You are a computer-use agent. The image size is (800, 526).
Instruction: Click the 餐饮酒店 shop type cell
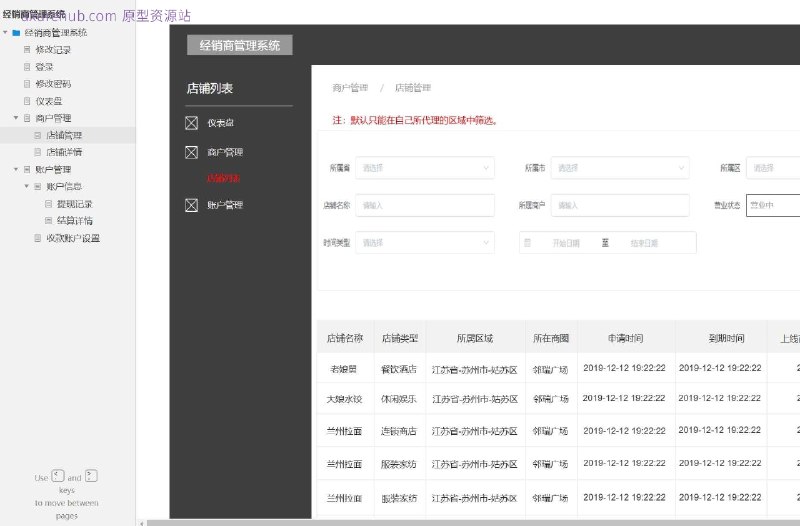click(399, 369)
